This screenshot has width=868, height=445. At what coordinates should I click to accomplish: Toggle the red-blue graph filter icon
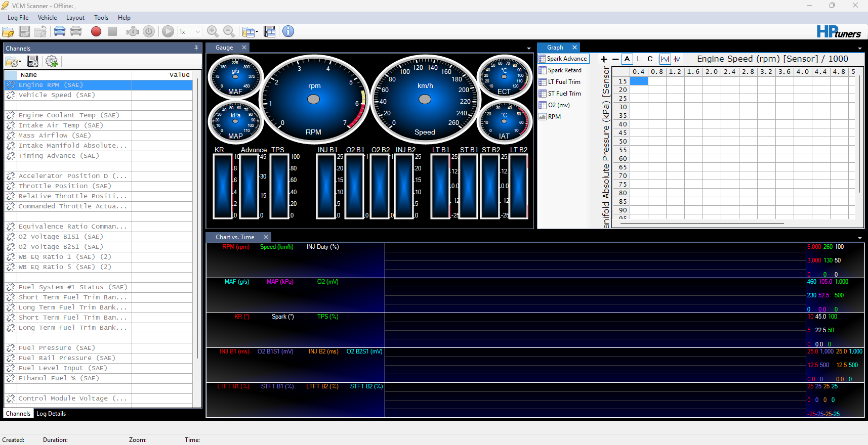(x=677, y=59)
